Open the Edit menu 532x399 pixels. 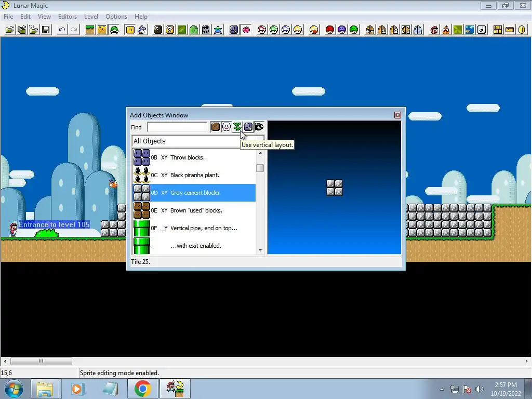coord(25,17)
